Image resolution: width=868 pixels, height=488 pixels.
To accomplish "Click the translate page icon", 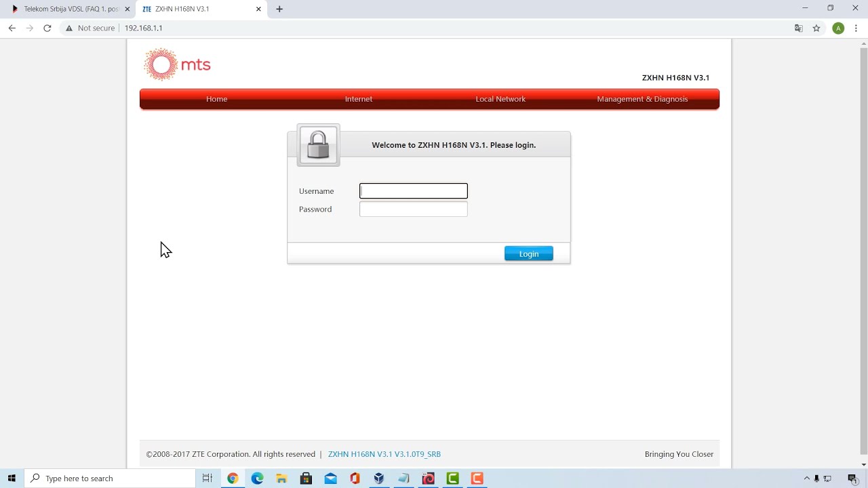I will coord(799,28).
